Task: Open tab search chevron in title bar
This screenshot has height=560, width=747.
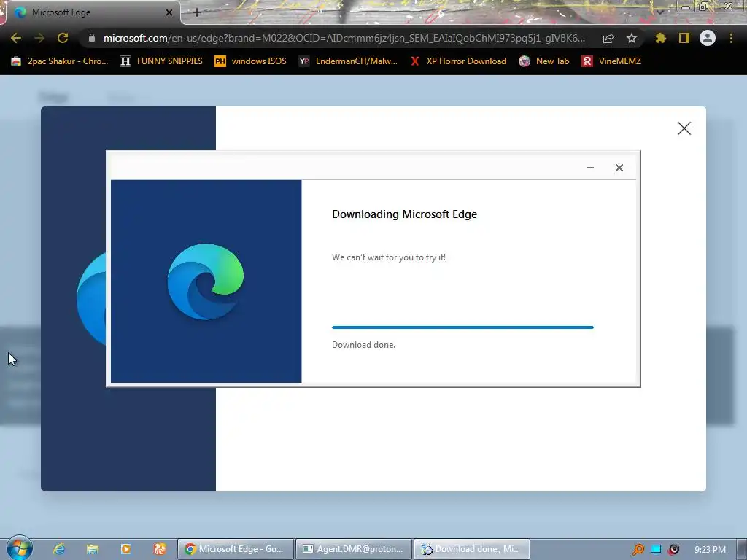Action: point(660,12)
